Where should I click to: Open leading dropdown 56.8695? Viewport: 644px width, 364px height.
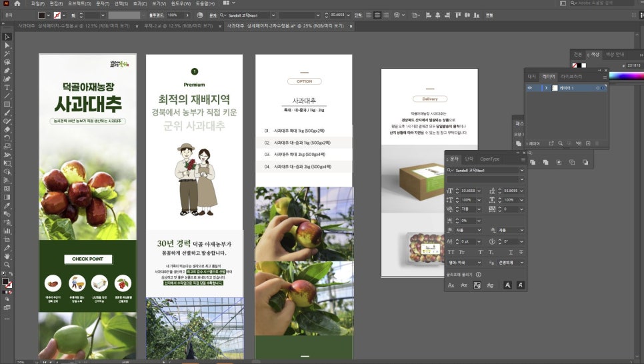(x=521, y=191)
